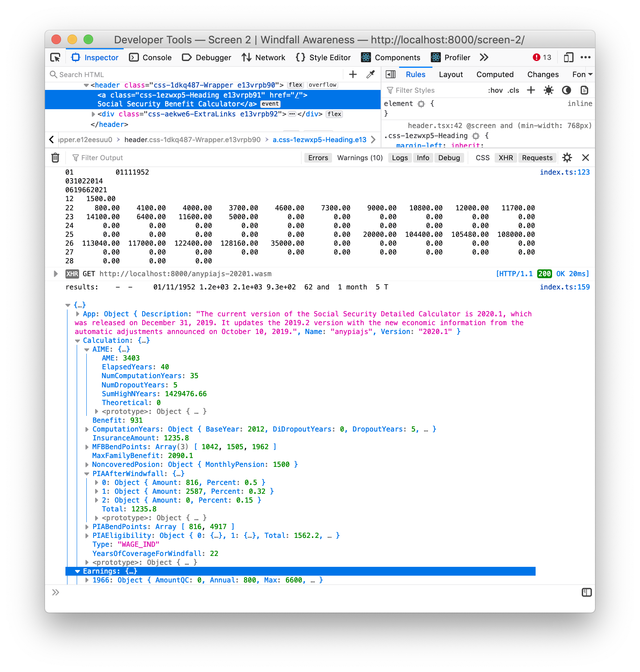Toggle console editor sidebar icon
The image size is (640, 672).
(x=587, y=592)
